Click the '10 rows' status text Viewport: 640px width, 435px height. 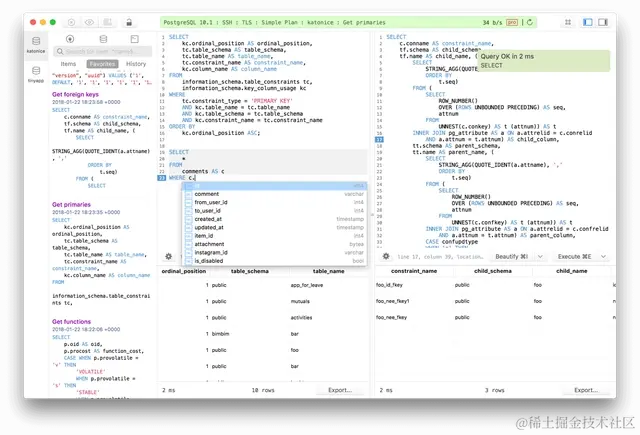(x=263, y=391)
